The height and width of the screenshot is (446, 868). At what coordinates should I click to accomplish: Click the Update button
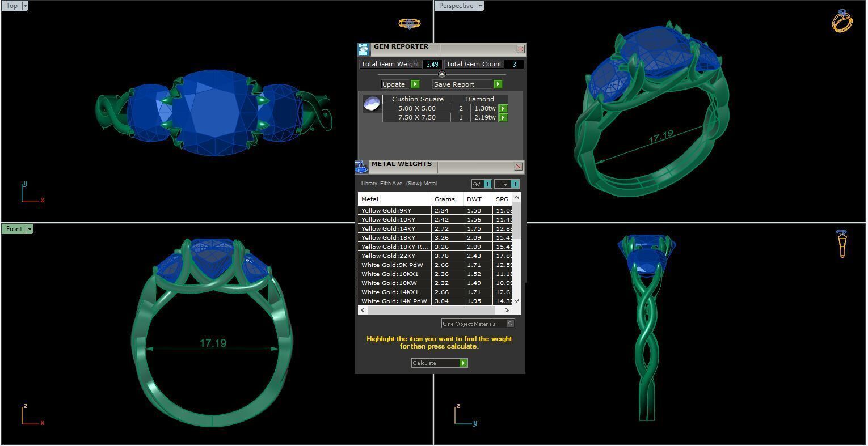400,84
